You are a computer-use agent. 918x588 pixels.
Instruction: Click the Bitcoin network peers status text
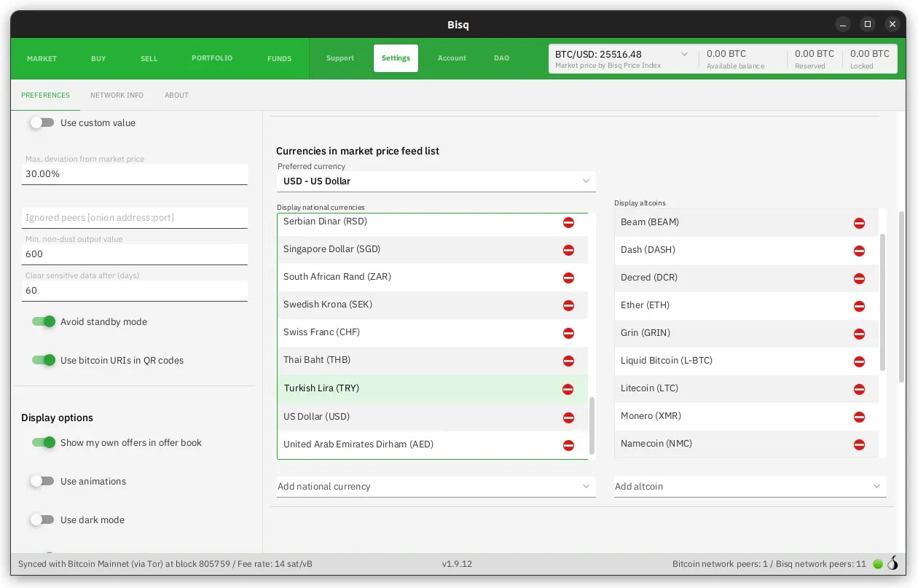click(769, 564)
